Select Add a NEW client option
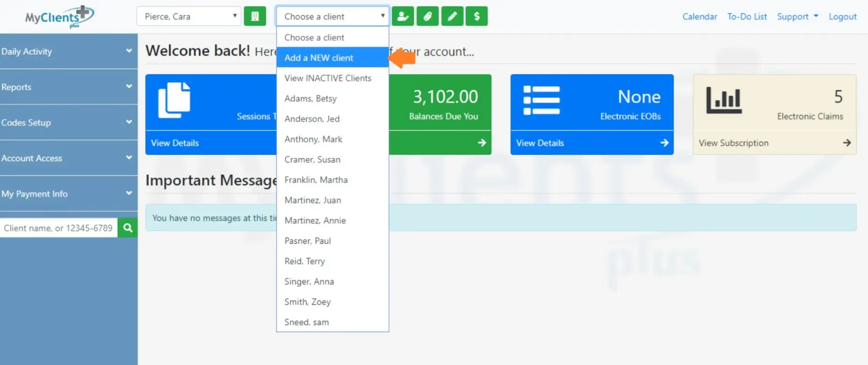Screen dimensions: 868x365 tap(319, 58)
